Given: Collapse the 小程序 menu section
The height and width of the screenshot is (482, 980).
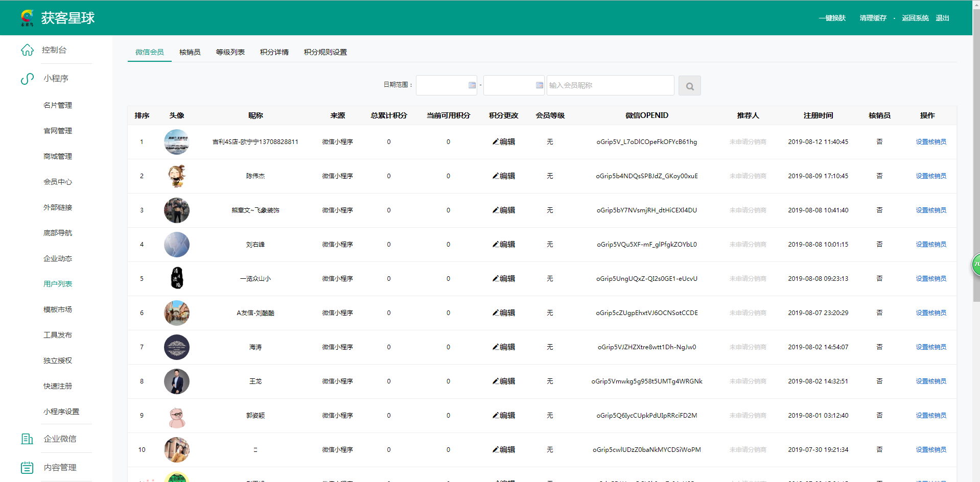Looking at the screenshot, I should [56, 79].
